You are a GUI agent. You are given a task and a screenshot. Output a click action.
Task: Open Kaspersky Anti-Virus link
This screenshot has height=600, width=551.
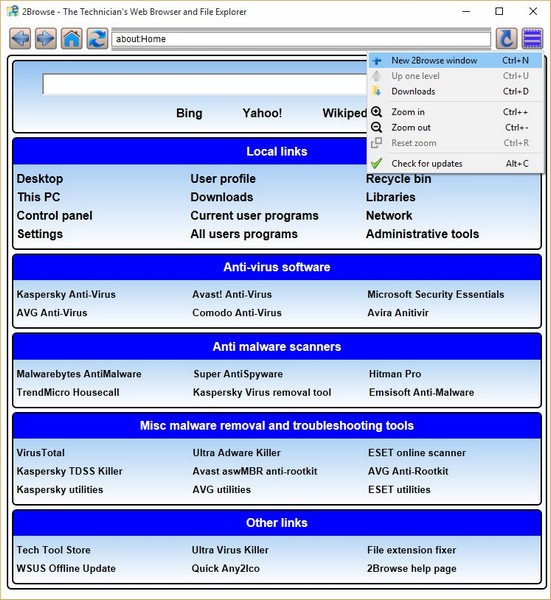click(66, 294)
